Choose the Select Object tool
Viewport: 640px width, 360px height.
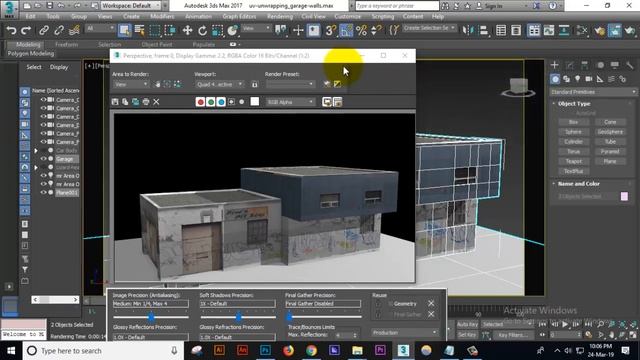click(x=124, y=31)
